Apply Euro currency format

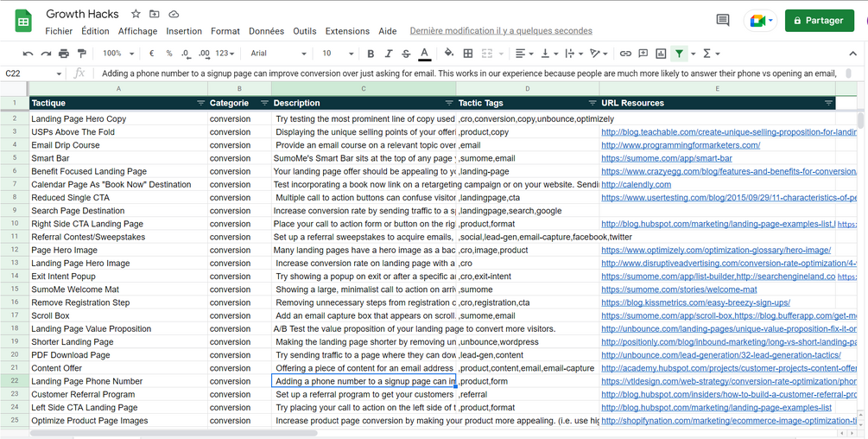(152, 54)
